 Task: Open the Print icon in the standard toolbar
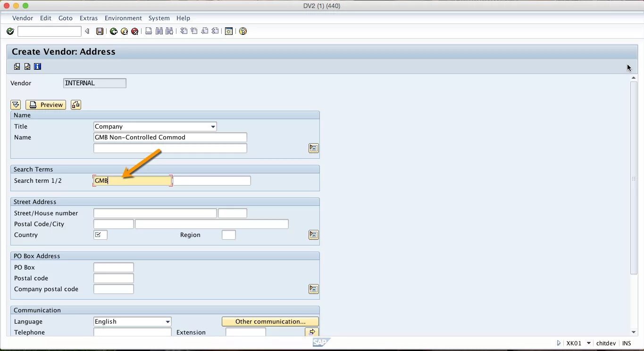pos(148,31)
